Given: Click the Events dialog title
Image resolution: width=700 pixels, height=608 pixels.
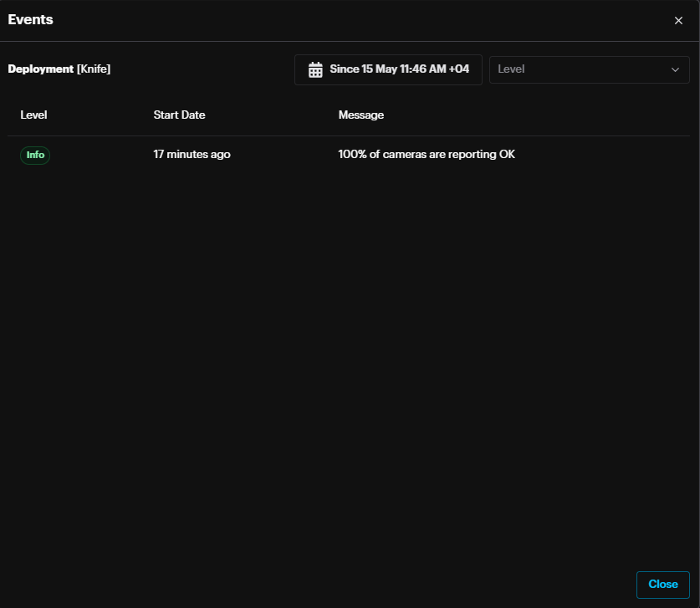Looking at the screenshot, I should (x=30, y=19).
